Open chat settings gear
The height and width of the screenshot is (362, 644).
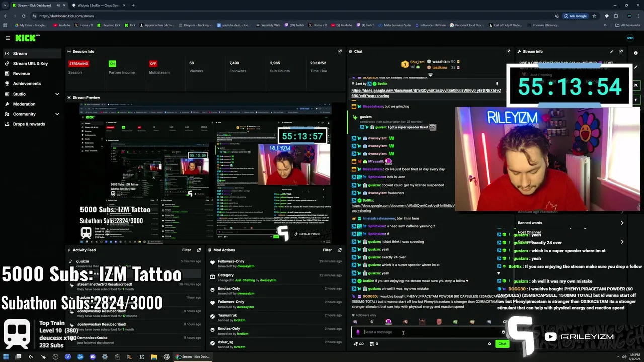(x=489, y=344)
